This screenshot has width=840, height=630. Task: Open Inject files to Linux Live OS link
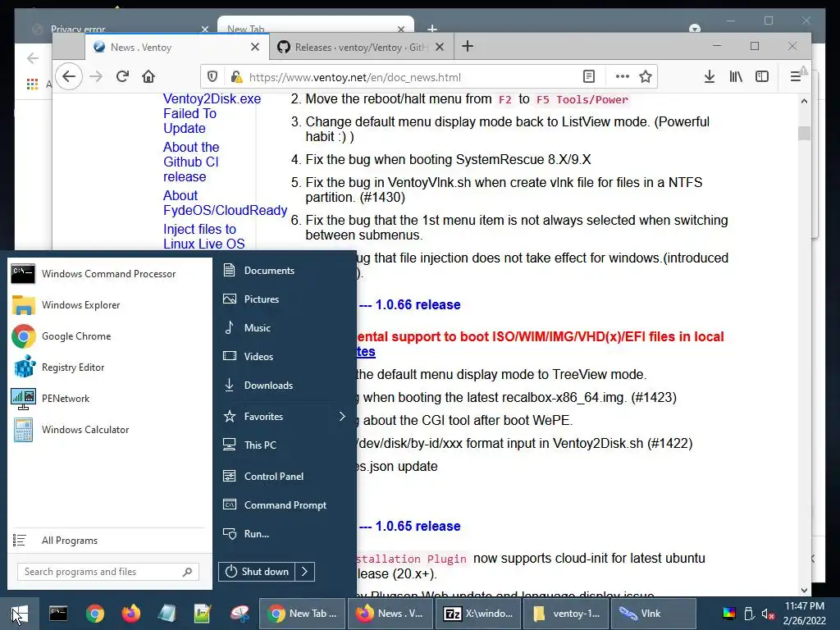[x=203, y=236]
